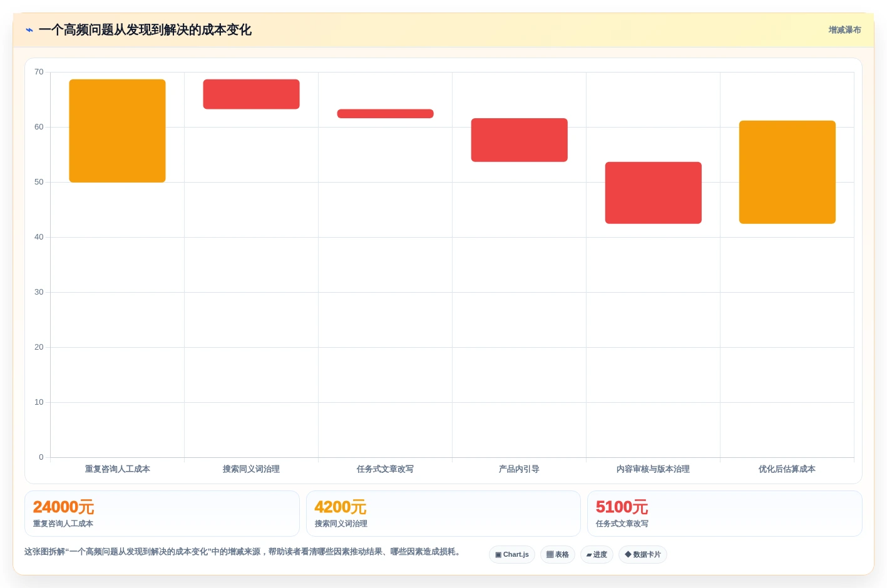Click the red 产品内引导 bar

point(519,140)
